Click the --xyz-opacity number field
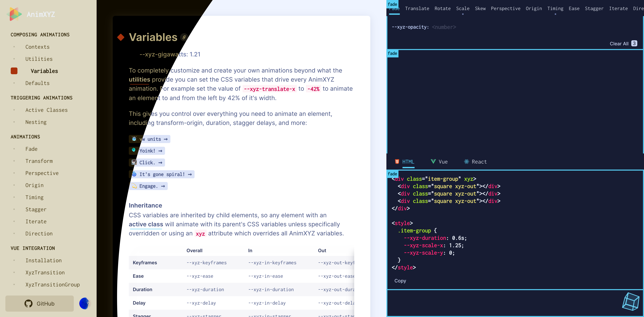644x317 pixels. coord(444,27)
